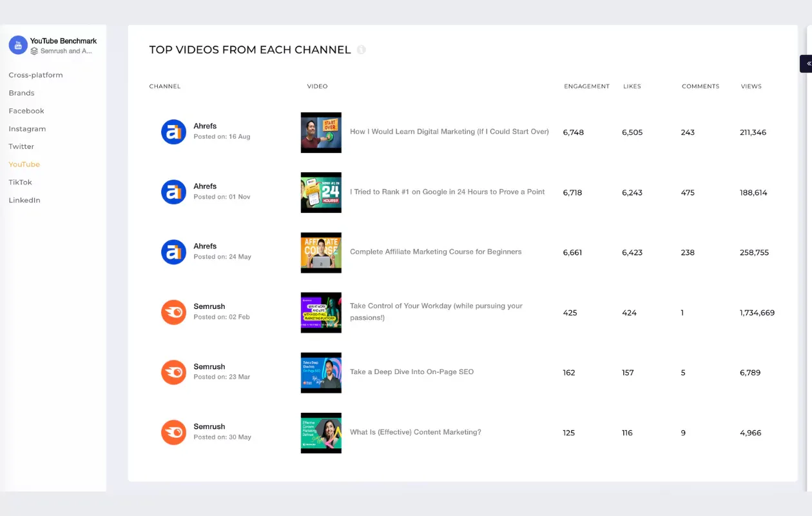Select Twitter from the sidebar
Screen dimensions: 812x516
point(21,146)
